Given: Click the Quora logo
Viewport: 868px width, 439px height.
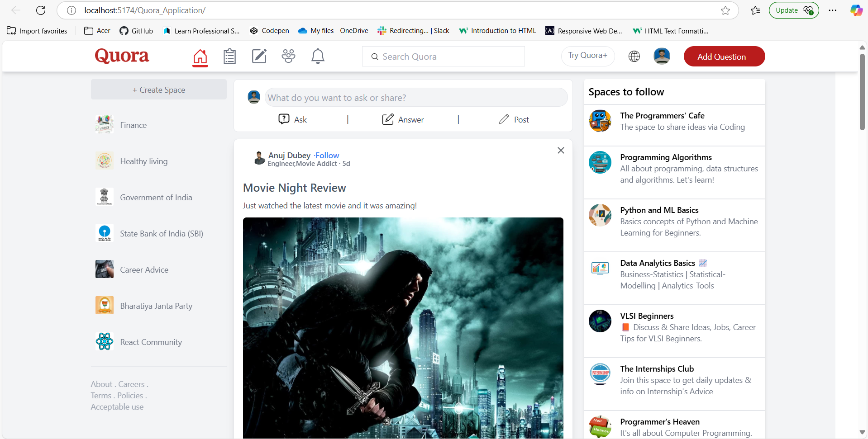Looking at the screenshot, I should (122, 56).
